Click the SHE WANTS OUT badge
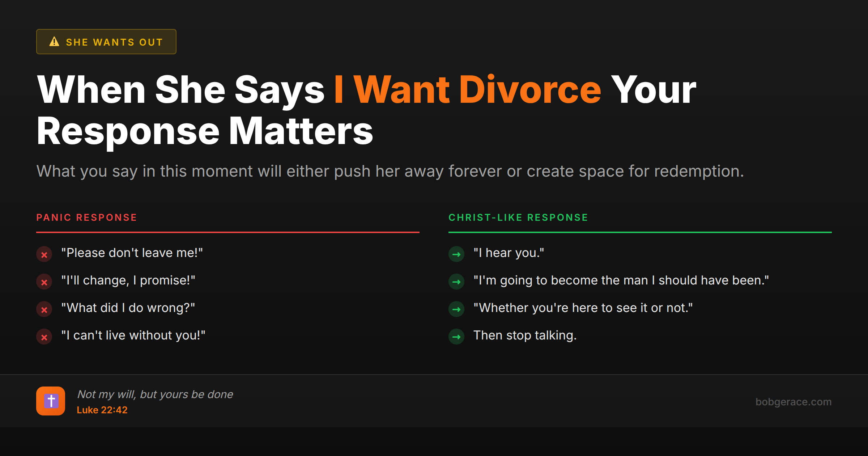 click(106, 41)
